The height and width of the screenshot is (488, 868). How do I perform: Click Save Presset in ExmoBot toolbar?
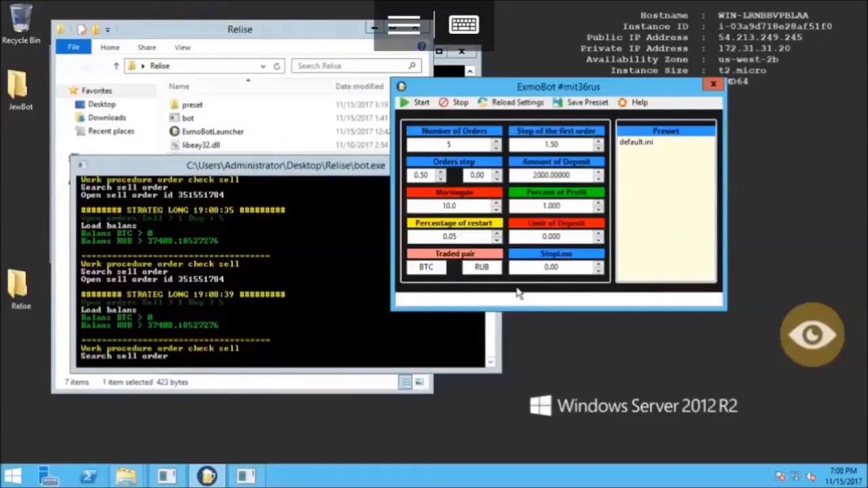click(x=587, y=102)
